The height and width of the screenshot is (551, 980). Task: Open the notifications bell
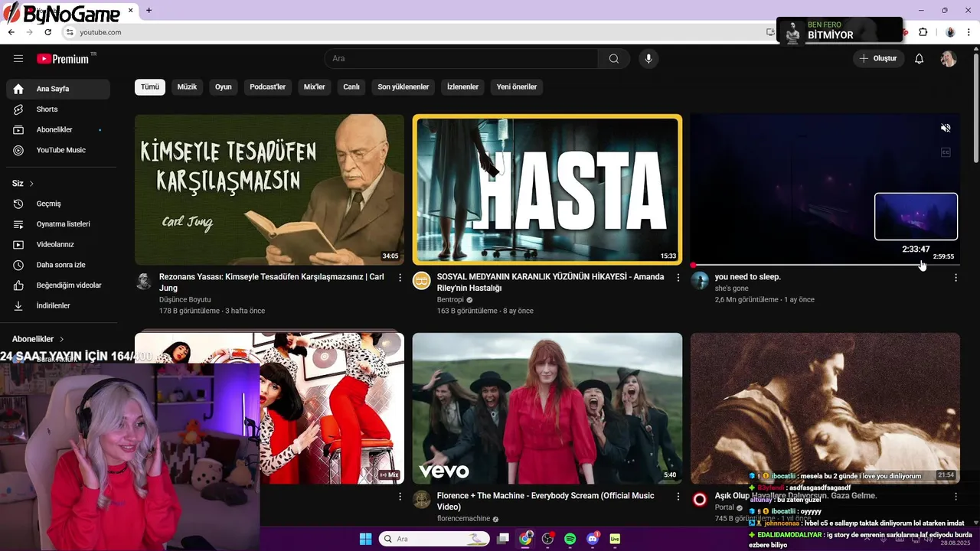coord(920,59)
